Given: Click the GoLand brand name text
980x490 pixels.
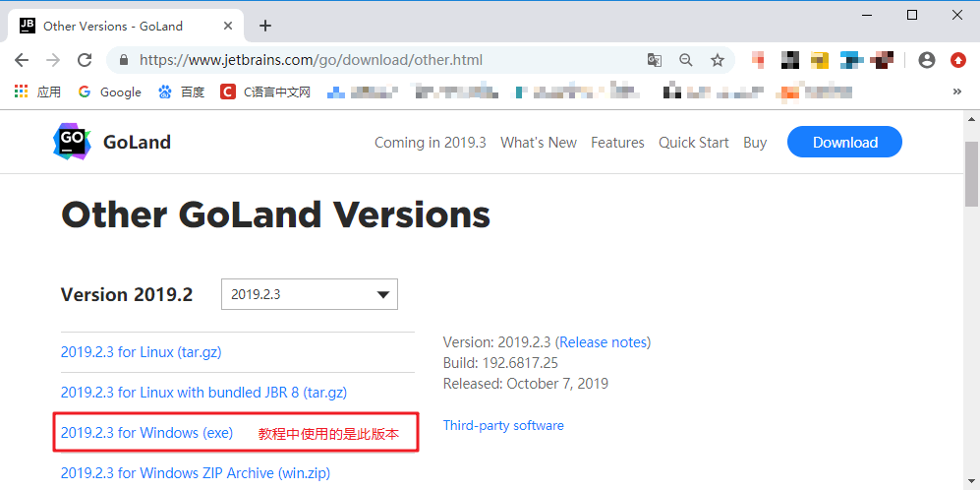Looking at the screenshot, I should coord(137,142).
